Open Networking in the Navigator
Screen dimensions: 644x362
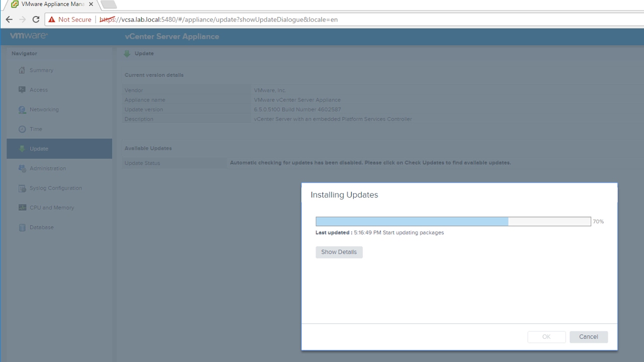coord(59,110)
